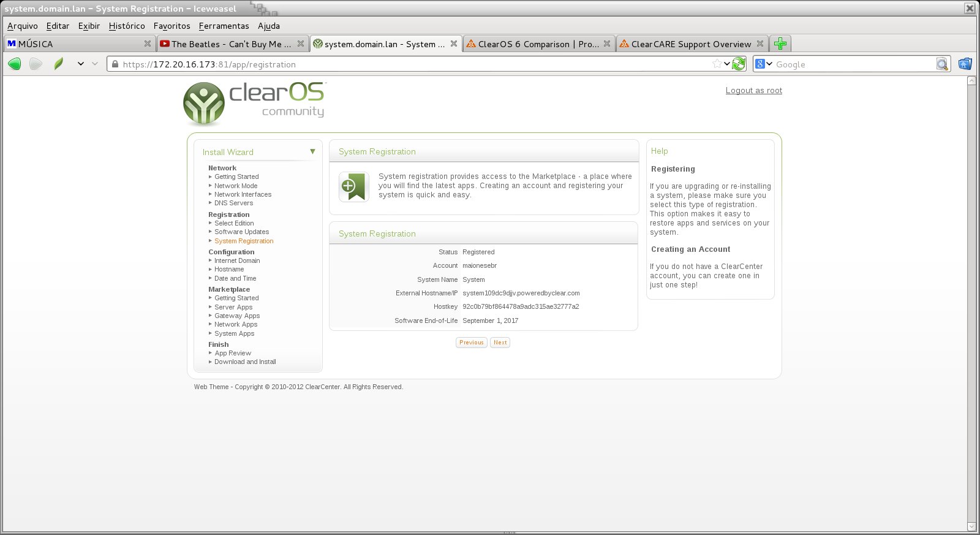Open Network Interfaces wizard step
Screen dimensions: 980x535
243,194
